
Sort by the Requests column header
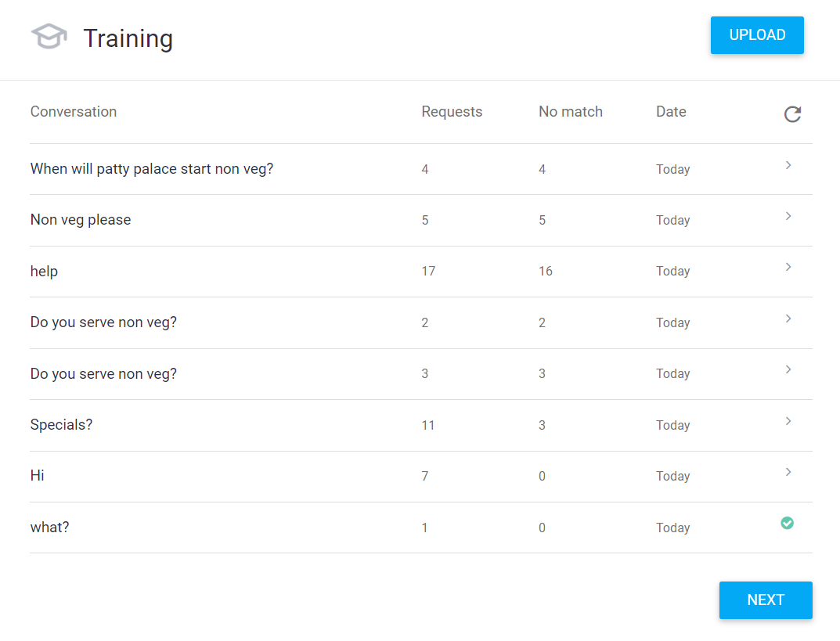pos(452,111)
